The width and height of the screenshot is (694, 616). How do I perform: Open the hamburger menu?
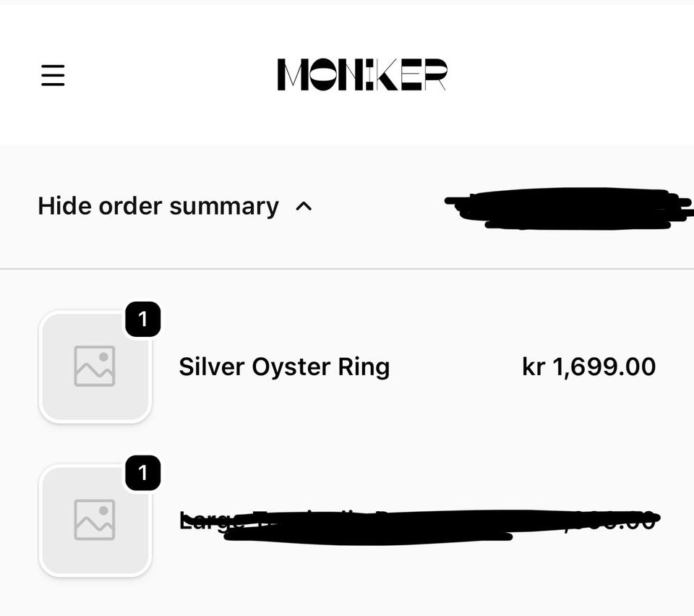pos(53,75)
